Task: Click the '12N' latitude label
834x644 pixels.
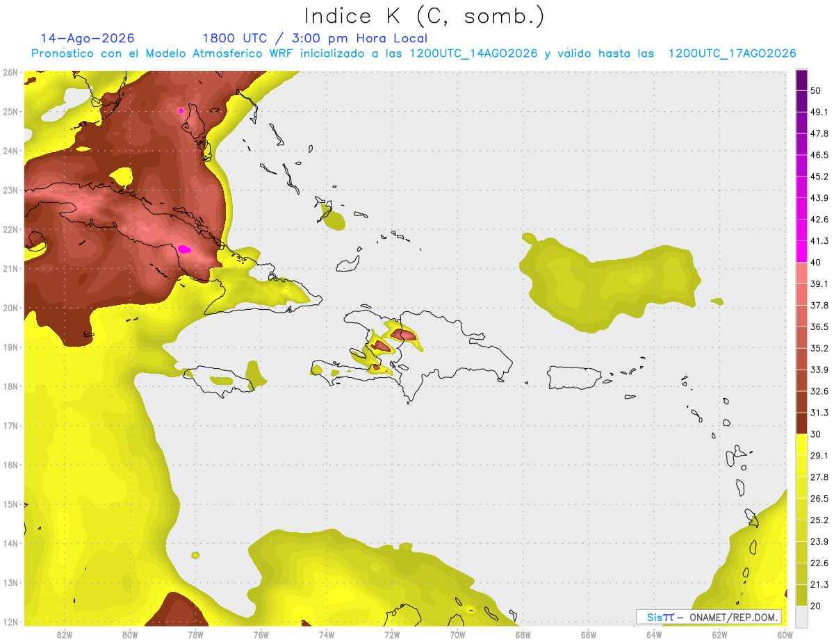Action: tap(10, 622)
